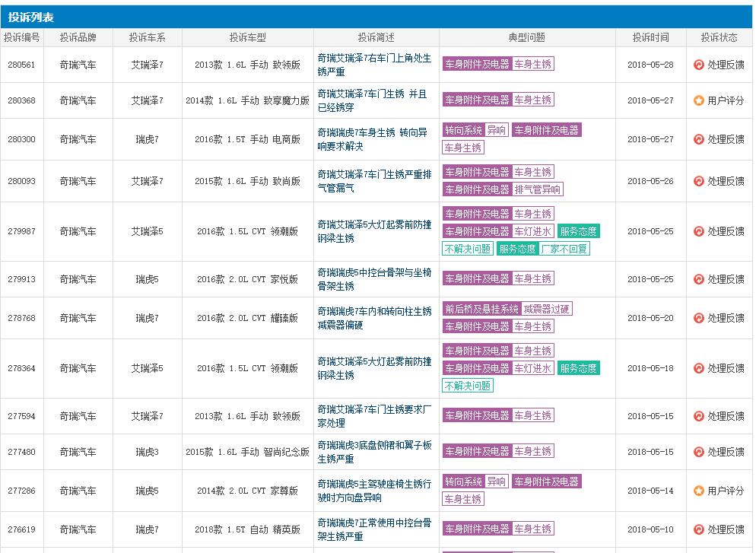Image resolution: width=756 pixels, height=553 pixels.
Task: Open complaint 奇瑞瑞虎7车身生锈 转向异响要求解决
Action: (x=372, y=139)
